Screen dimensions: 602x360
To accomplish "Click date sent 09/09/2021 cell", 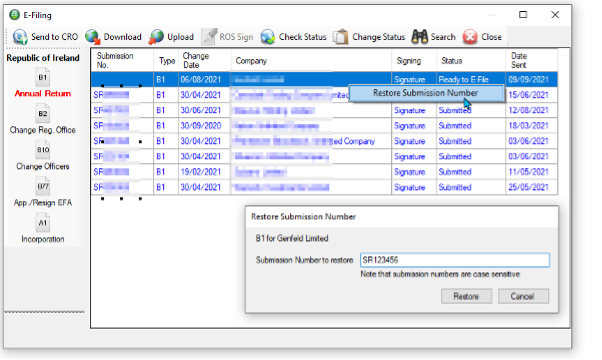I will (x=531, y=79).
